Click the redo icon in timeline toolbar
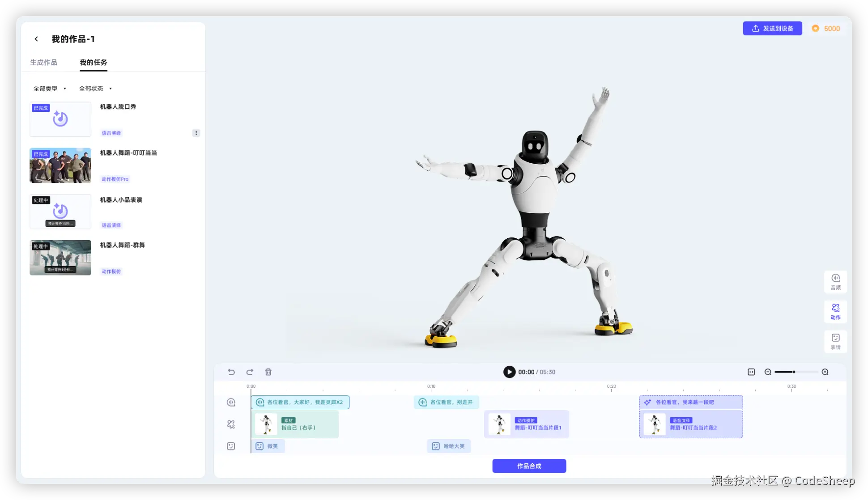868x500 pixels. click(250, 372)
